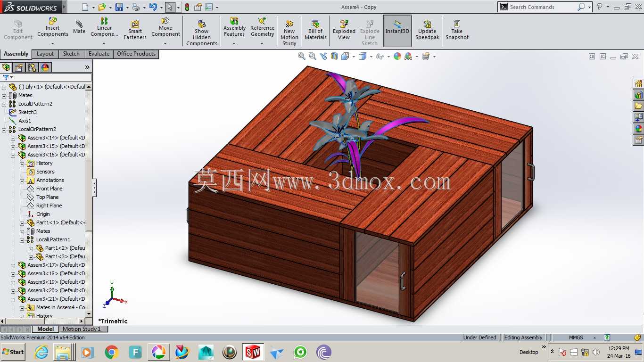This screenshot has width=644, height=362.
Task: Open the Office Products tab
Action: pyautogui.click(x=136, y=54)
